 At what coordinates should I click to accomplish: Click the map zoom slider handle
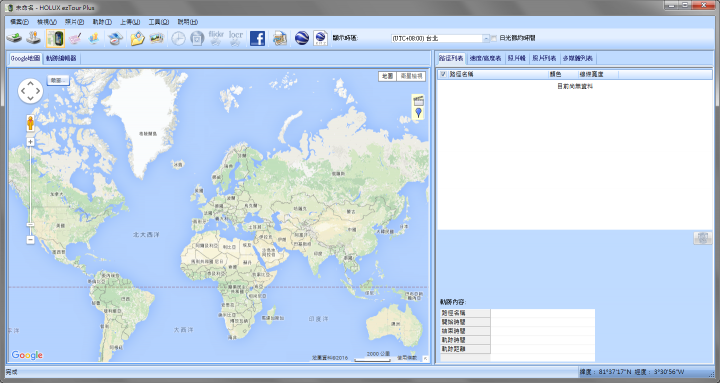[x=30, y=225]
